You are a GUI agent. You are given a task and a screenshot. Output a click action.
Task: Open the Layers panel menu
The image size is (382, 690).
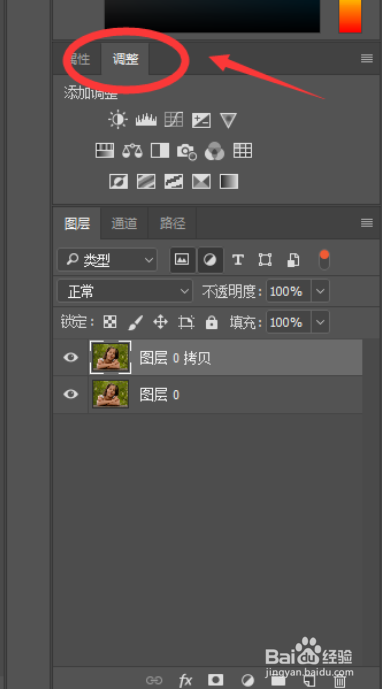367,223
